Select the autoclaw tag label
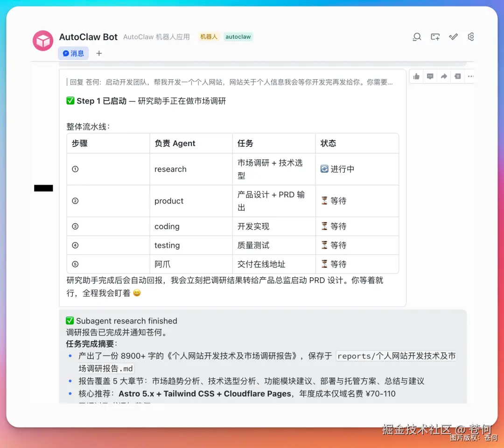Image resolution: width=504 pixels, height=448 pixels. 238,36
